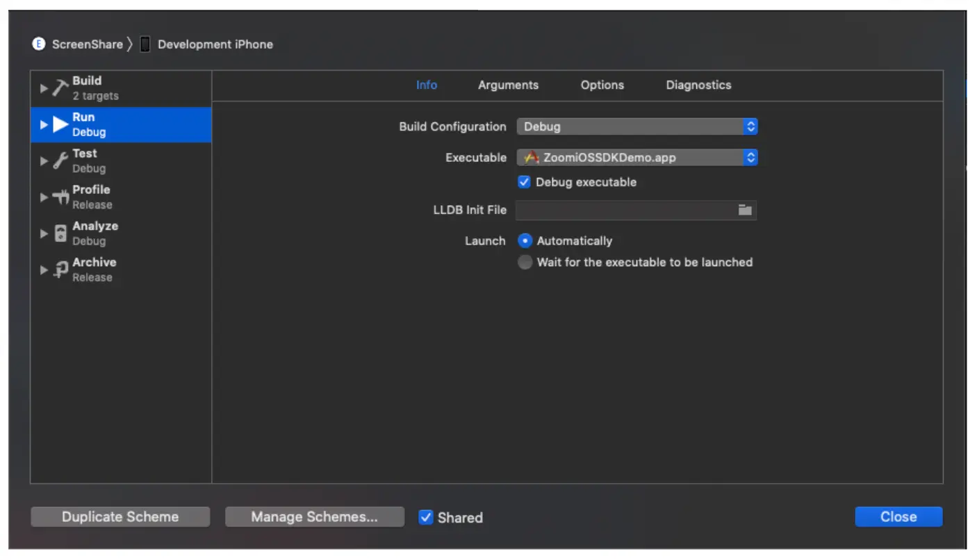Click the Run play icon

coord(59,124)
